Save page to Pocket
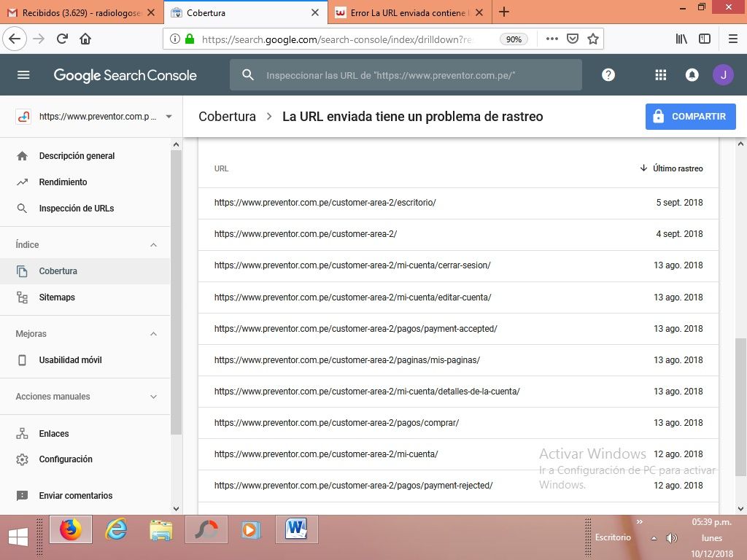Viewport: 747px width, 560px height. [x=572, y=39]
